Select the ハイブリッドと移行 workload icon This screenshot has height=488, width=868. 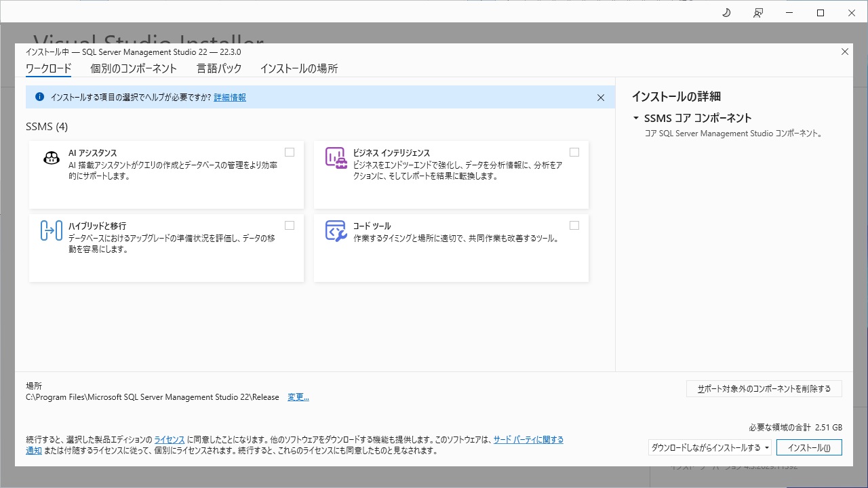pyautogui.click(x=51, y=230)
